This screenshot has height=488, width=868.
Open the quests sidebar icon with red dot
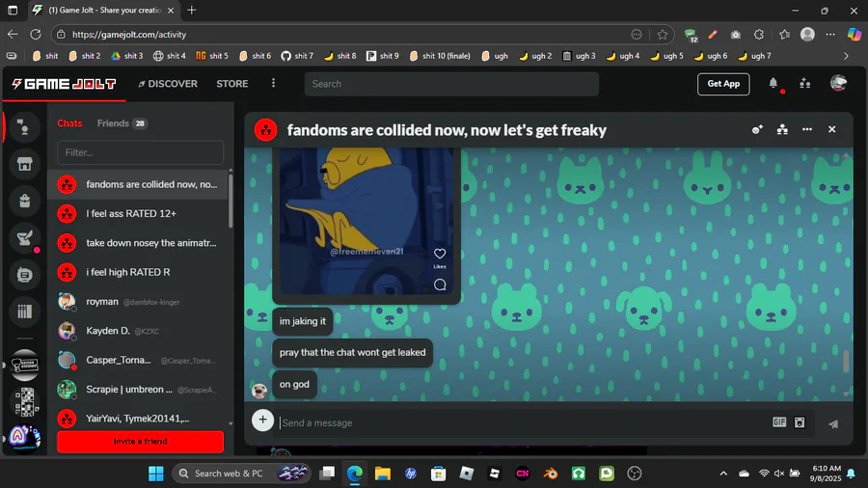click(x=24, y=238)
